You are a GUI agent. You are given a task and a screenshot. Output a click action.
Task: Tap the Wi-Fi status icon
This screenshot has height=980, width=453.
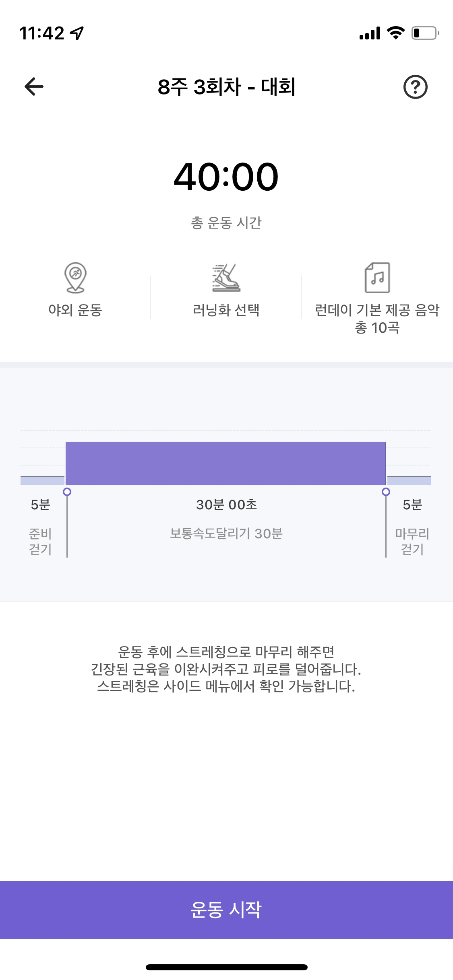point(395,33)
